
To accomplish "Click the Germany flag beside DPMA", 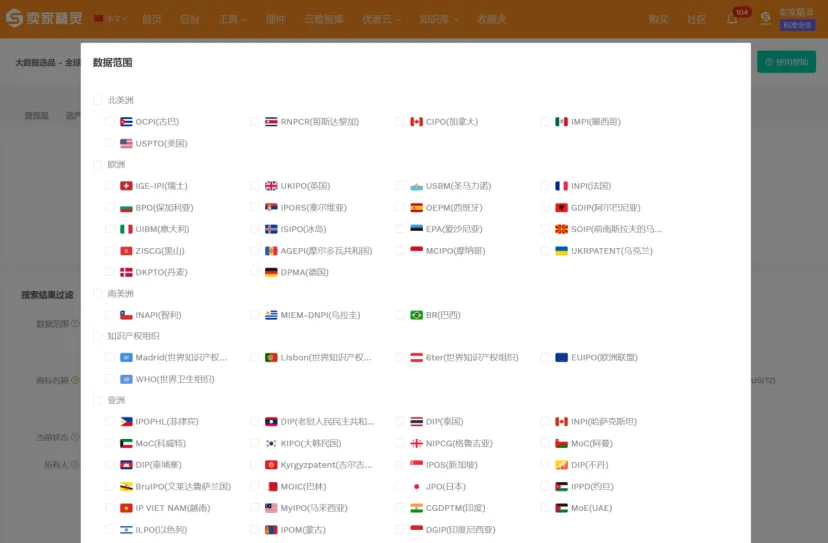I will (x=271, y=272).
